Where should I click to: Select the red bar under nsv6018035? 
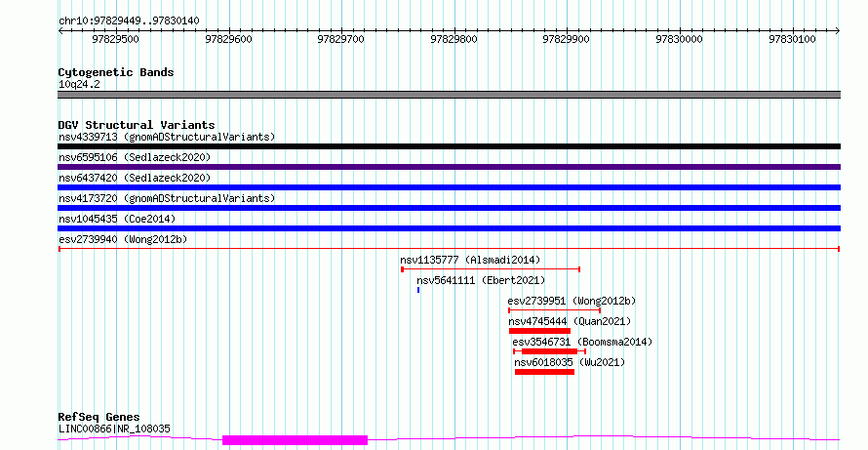pyautogui.click(x=545, y=372)
